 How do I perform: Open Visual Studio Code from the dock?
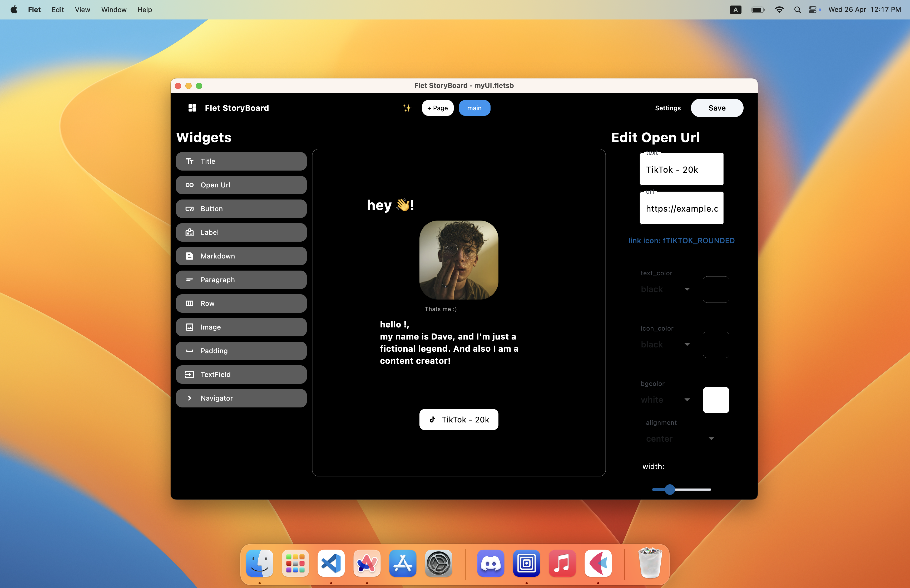click(x=331, y=563)
